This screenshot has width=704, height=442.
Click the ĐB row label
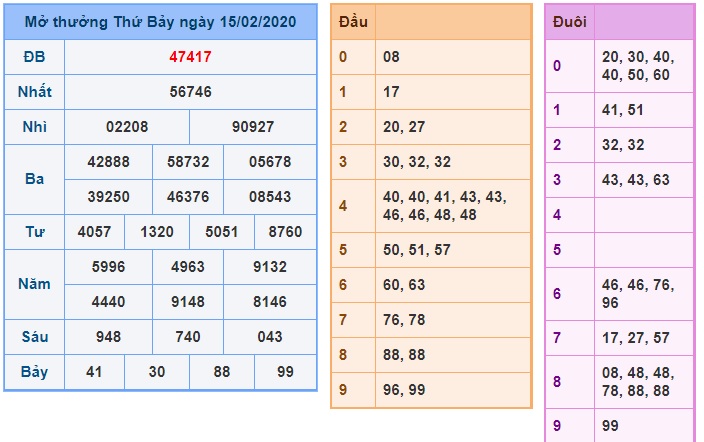(35, 57)
